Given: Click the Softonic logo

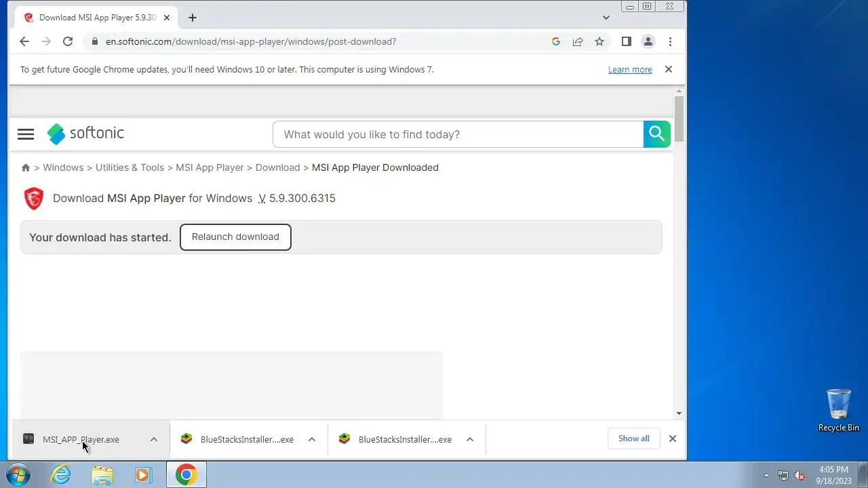Looking at the screenshot, I should pyautogui.click(x=85, y=134).
